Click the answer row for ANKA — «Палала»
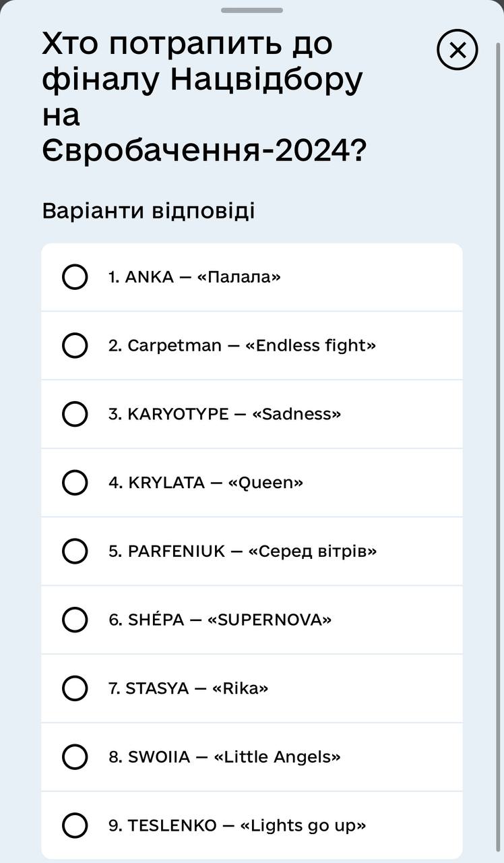Screen dimensions: 504x863 click(252, 276)
